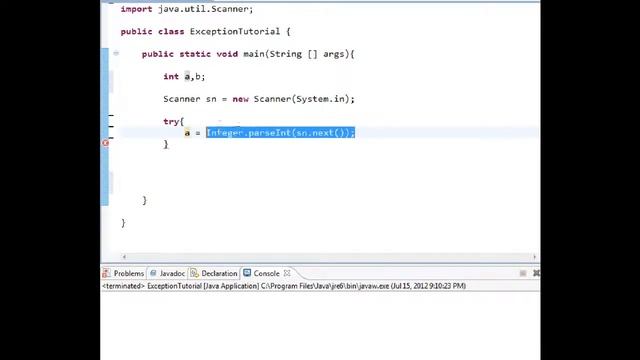Click the Declaration tab icon
Viewport: 640px width, 360px height.
click(x=194, y=273)
